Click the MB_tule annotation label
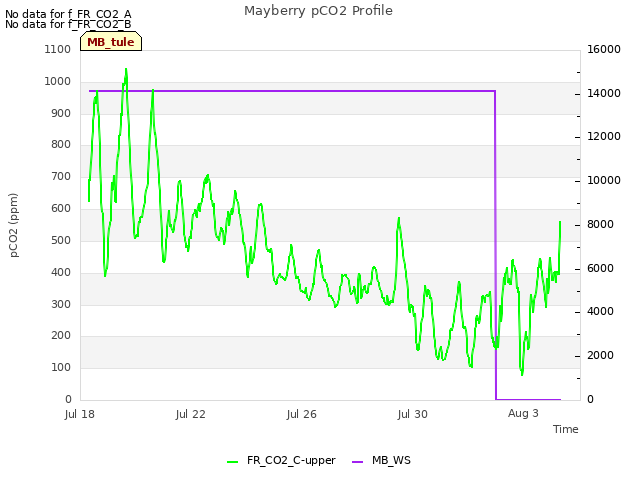Viewport: 640px width, 480px height. click(111, 42)
